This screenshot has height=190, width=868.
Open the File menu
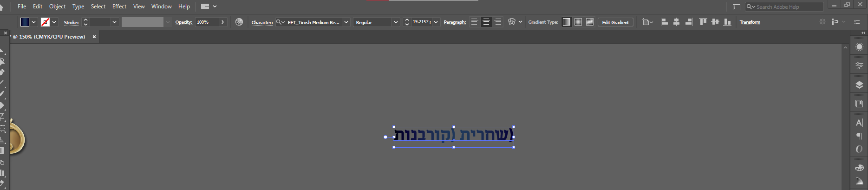pos(22,7)
